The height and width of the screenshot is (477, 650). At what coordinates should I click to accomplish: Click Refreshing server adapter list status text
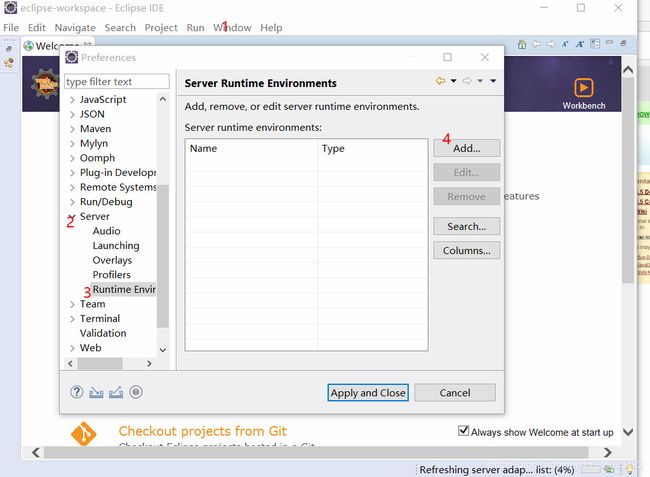click(497, 470)
